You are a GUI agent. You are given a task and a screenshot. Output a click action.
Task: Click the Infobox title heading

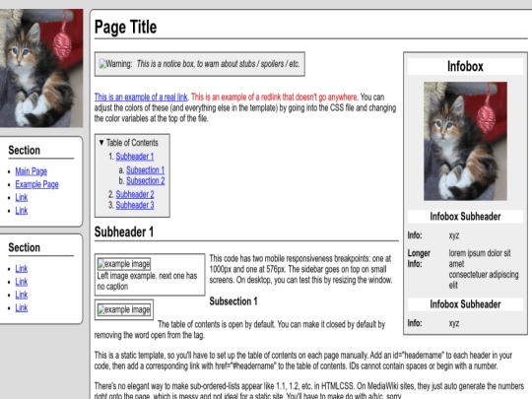pyautogui.click(x=465, y=66)
